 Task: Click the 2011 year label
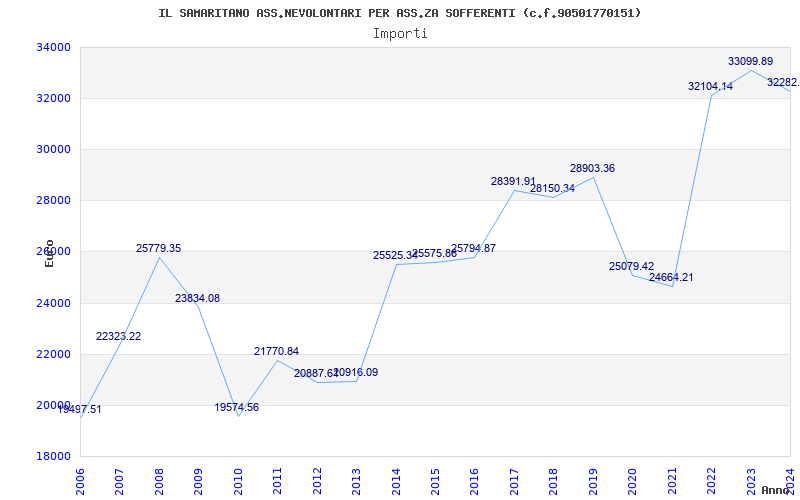(277, 482)
